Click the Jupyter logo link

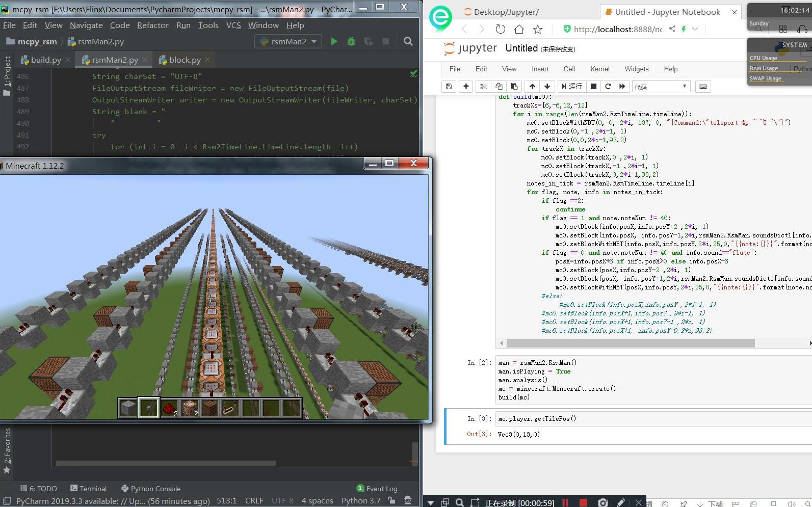[x=470, y=48]
